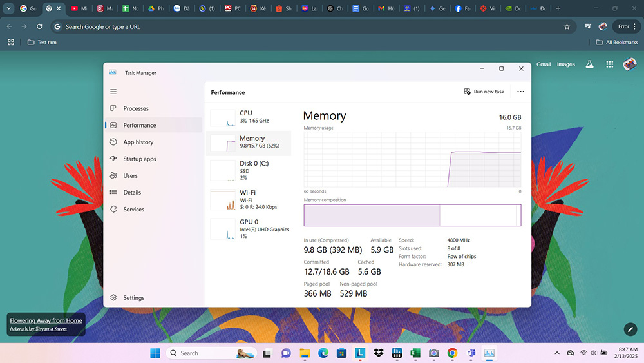The image size is (644, 363).
Task: Open the Google account avatar on the new tab page
Action: [630, 64]
